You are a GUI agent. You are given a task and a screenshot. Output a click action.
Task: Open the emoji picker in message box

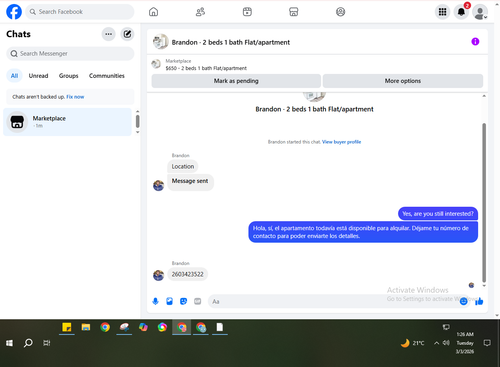pyautogui.click(x=463, y=301)
